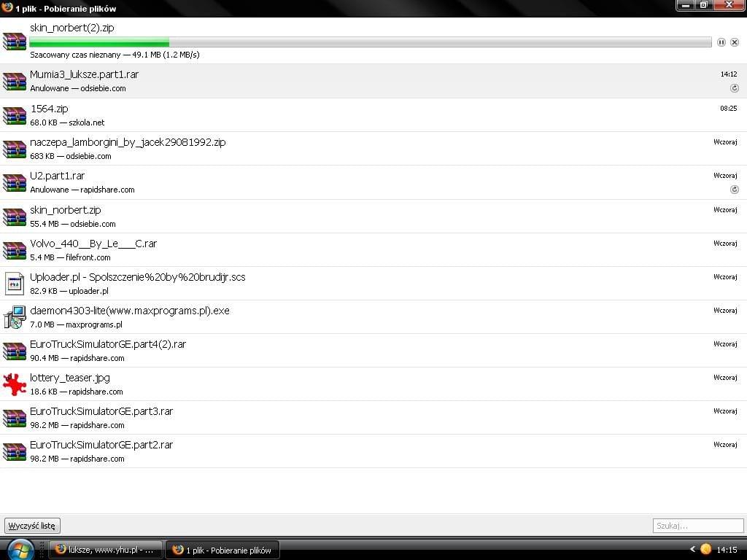Click the Firefox icon in the title bar
This screenshot has width=747, height=560.
7,7
